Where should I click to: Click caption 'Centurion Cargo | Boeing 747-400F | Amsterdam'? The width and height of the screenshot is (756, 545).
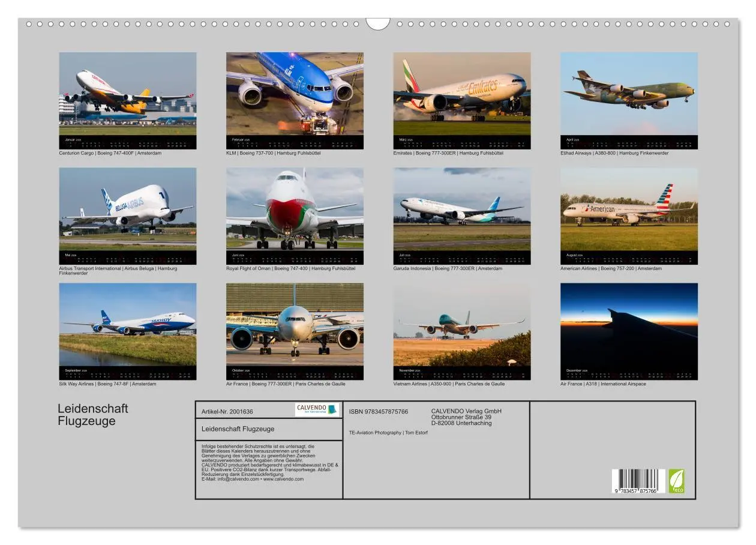(110, 153)
